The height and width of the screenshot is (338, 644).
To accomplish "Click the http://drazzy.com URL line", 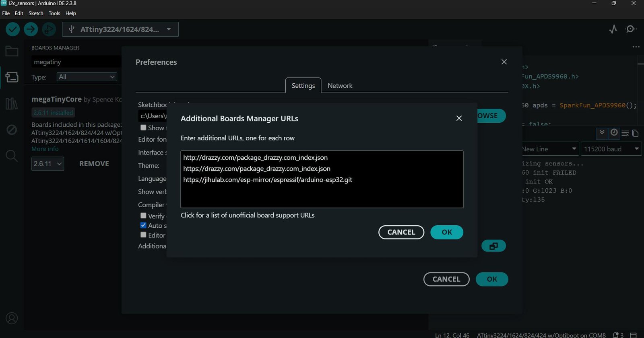I will click(x=256, y=158).
